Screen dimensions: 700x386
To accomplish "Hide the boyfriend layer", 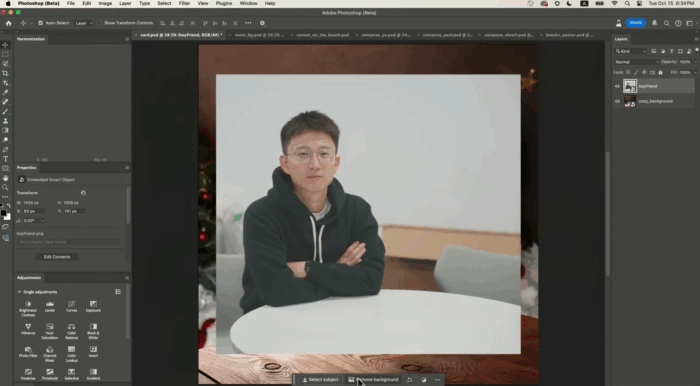I will click(x=617, y=86).
